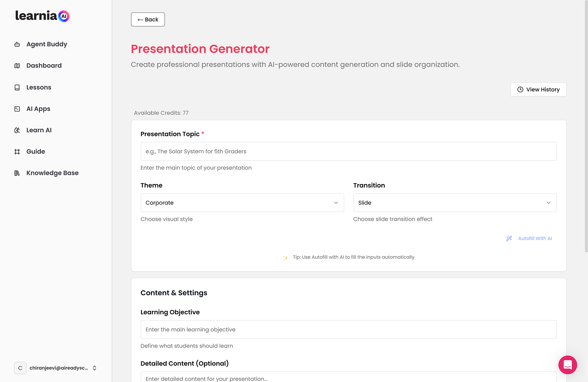Click the Knowledge Base library icon

(17, 173)
